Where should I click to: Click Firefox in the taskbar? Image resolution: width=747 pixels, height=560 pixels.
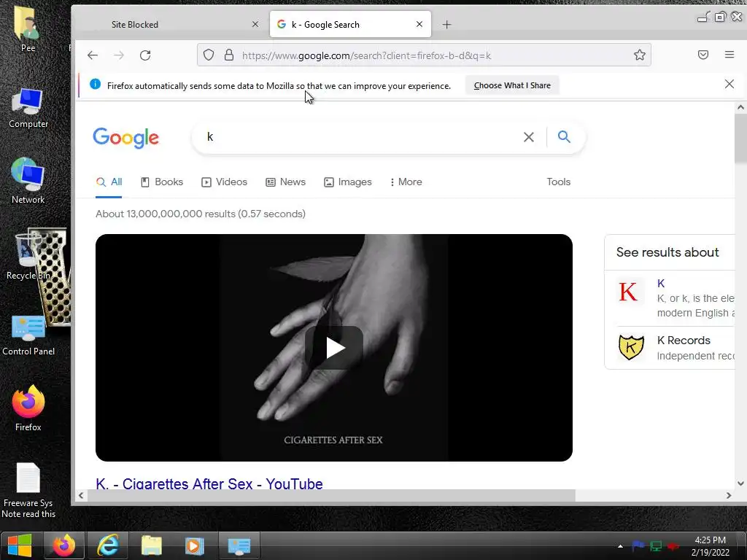point(64,545)
